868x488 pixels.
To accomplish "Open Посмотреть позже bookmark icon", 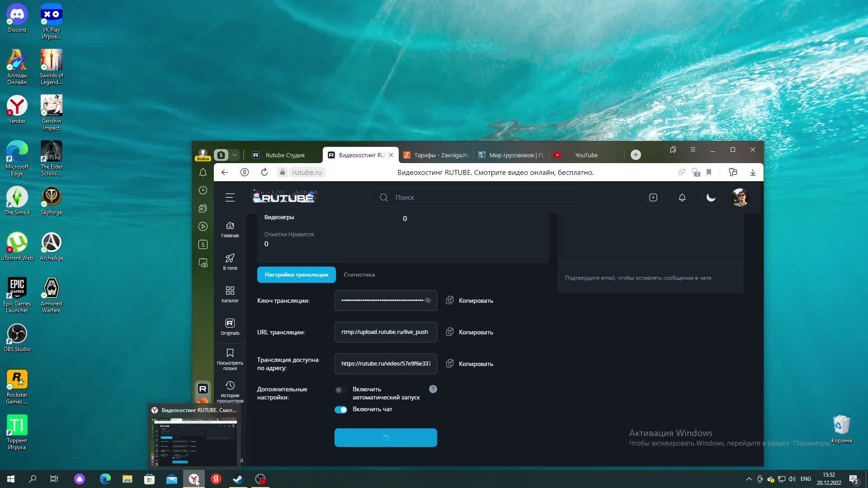I will pos(230,359).
